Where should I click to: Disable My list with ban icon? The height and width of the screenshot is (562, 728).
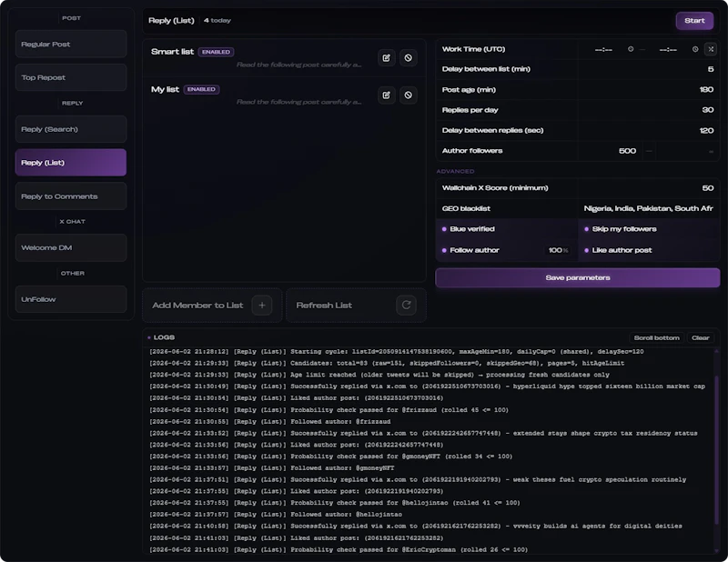(408, 95)
